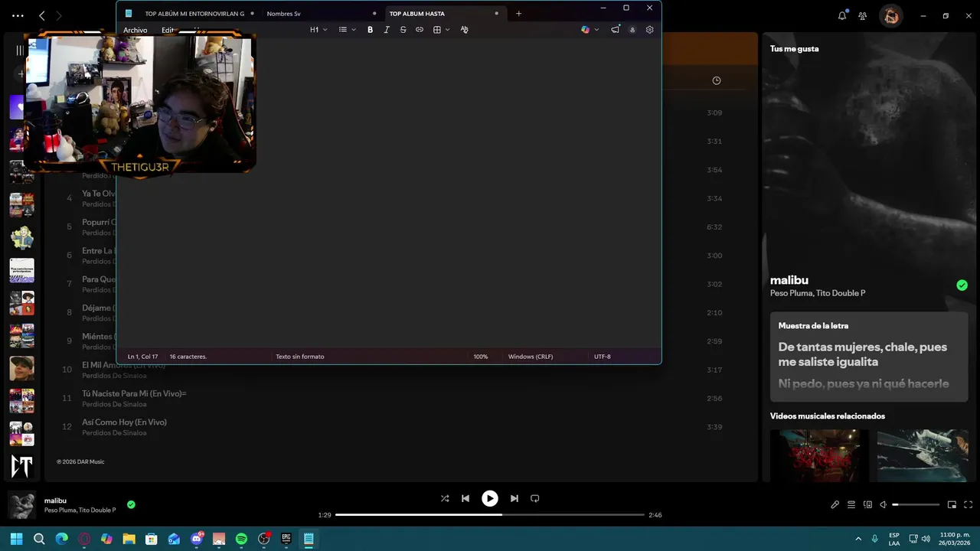Click malibu title in bottom player bar
The width and height of the screenshot is (980, 551).
point(55,500)
